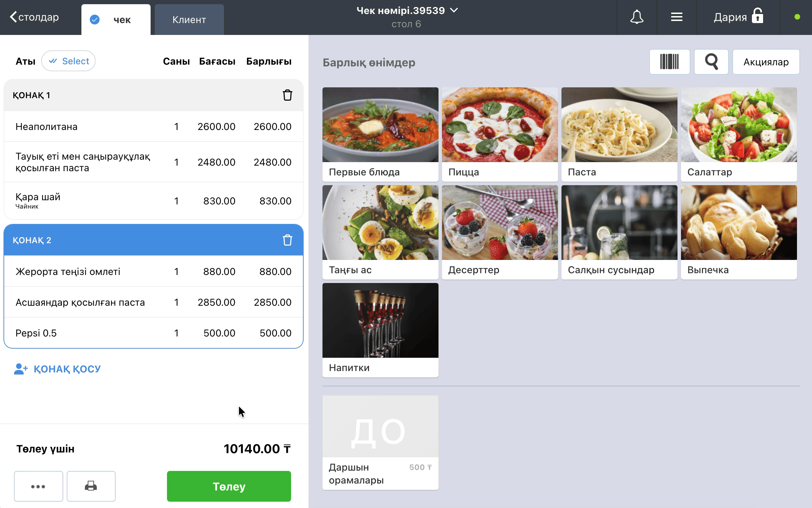Delete ҚОНАҚ 1 with trash icon
Viewport: 812px width, 508px height.
pyautogui.click(x=287, y=95)
